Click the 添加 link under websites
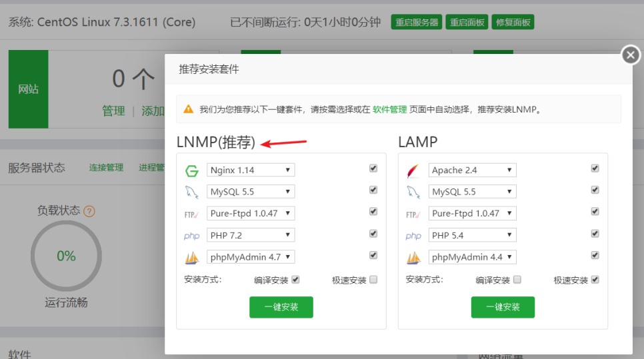Viewport: 644px width, 359px height. (153, 111)
